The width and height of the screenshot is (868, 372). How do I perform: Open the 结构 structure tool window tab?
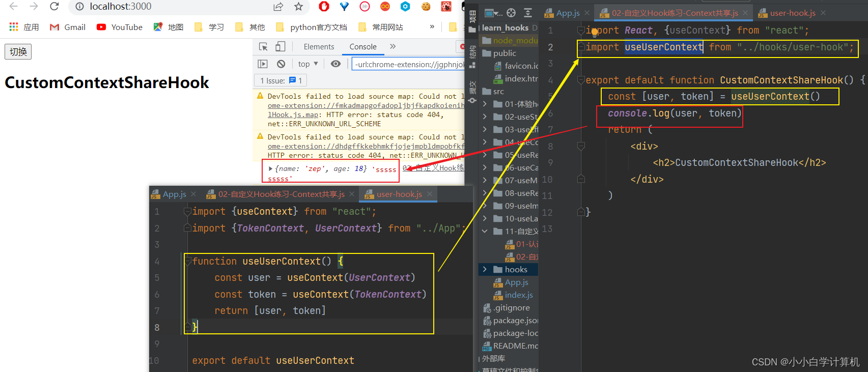coord(472,51)
